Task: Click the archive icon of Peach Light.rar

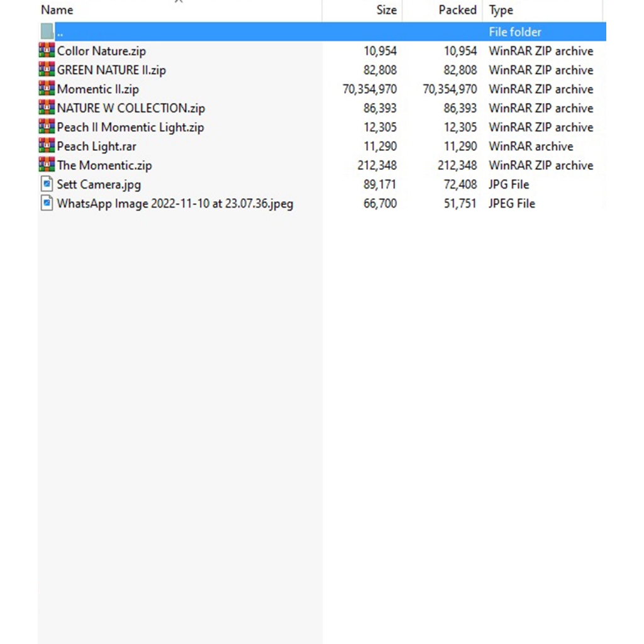Action: pyautogui.click(x=47, y=145)
